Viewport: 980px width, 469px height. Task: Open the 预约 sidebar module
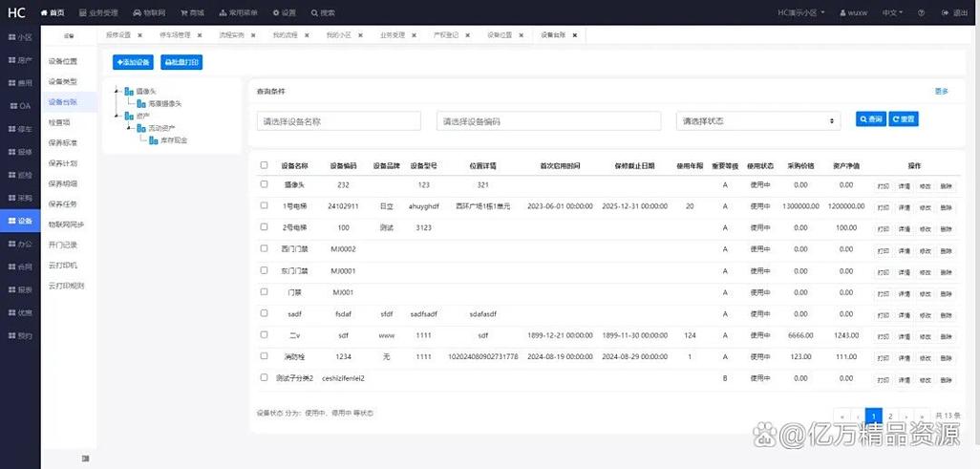pos(20,336)
